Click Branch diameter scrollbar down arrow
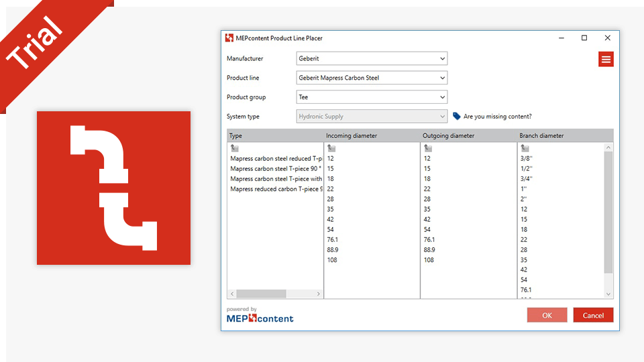 pos(608,294)
